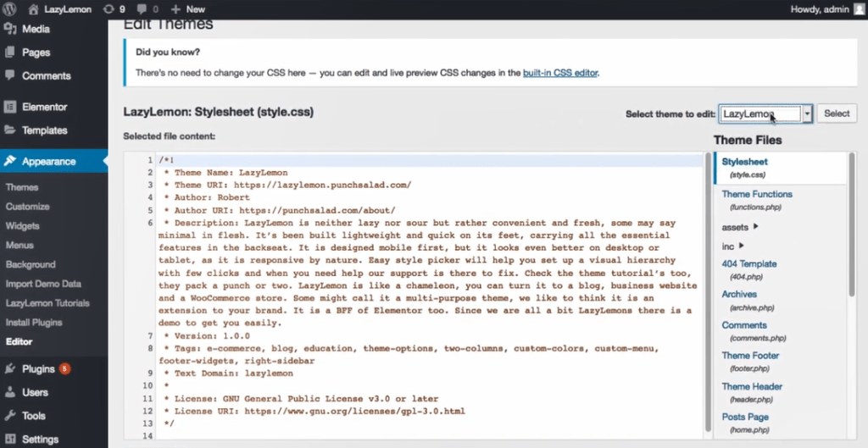Click the Plugins update badge showing 5

pos(64,368)
